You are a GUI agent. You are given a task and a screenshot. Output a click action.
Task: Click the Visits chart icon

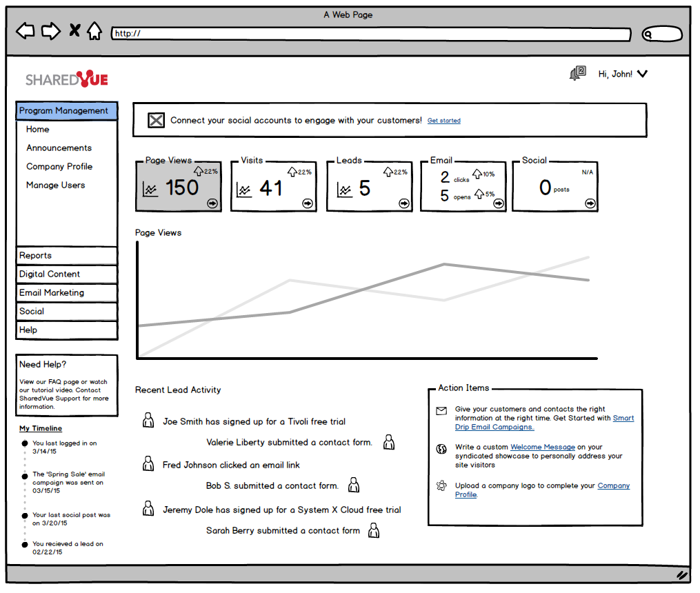coord(243,190)
